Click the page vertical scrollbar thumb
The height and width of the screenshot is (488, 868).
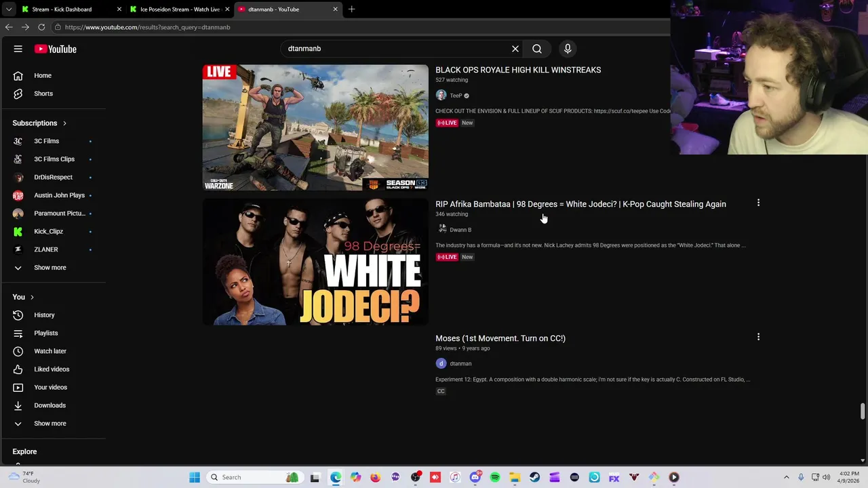(x=863, y=411)
